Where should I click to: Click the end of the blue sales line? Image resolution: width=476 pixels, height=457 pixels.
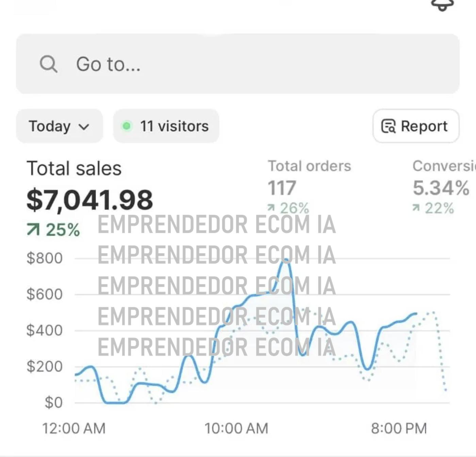415,314
